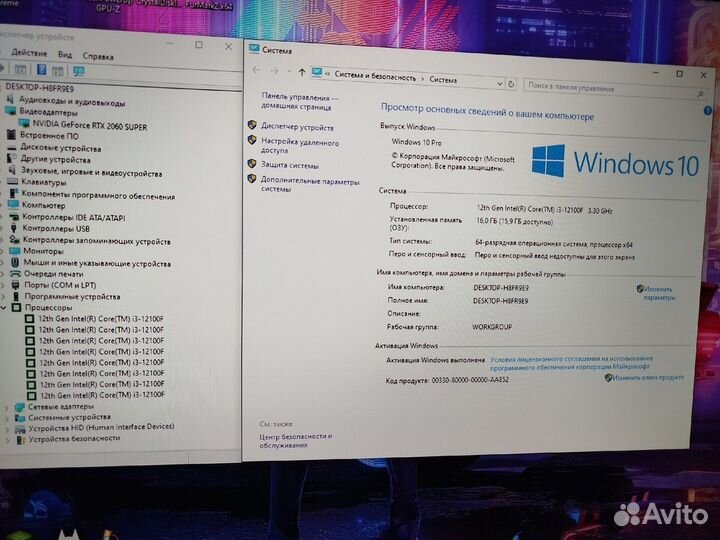Viewport: 720px width, 540px height.
Task: Click the help question-mark toolbar icon in Device Manager
Action: click(42, 69)
